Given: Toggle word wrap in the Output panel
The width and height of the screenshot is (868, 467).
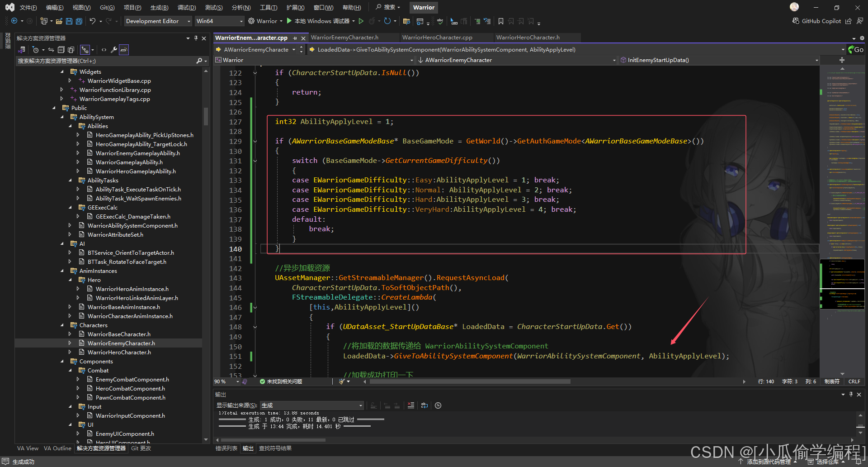Looking at the screenshot, I should pos(424,405).
